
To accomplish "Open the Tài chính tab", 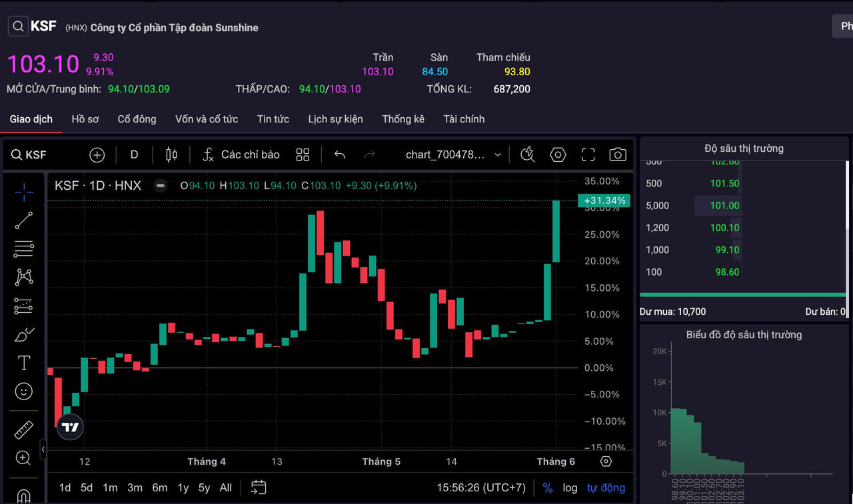I will 464,119.
